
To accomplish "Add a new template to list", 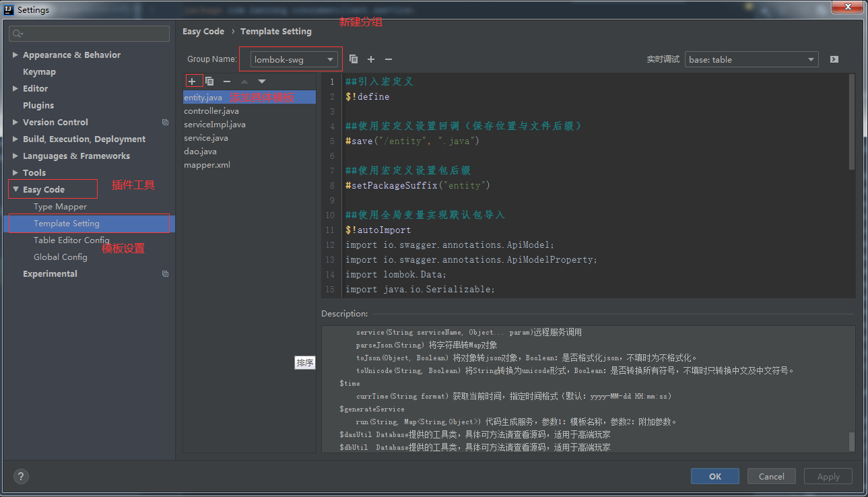I will click(x=192, y=81).
